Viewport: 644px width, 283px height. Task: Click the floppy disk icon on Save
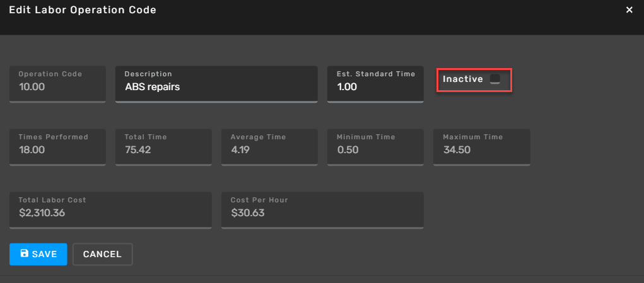pyautogui.click(x=24, y=253)
